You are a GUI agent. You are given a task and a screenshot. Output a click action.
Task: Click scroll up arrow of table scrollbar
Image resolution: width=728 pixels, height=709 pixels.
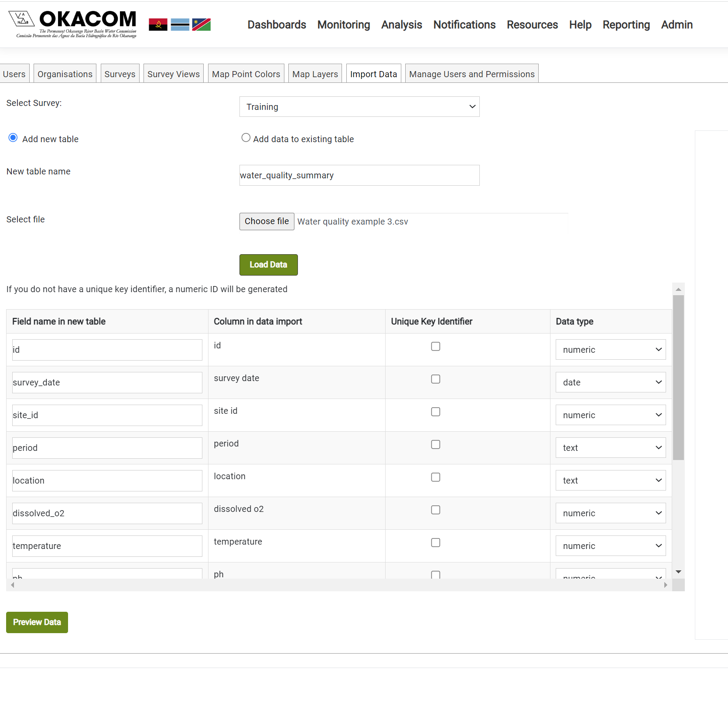pyautogui.click(x=678, y=289)
